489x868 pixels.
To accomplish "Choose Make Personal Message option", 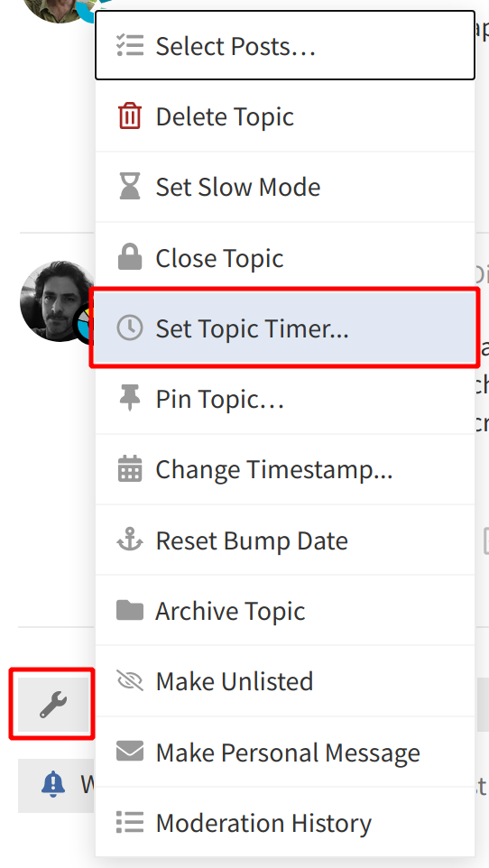I will [x=285, y=752].
